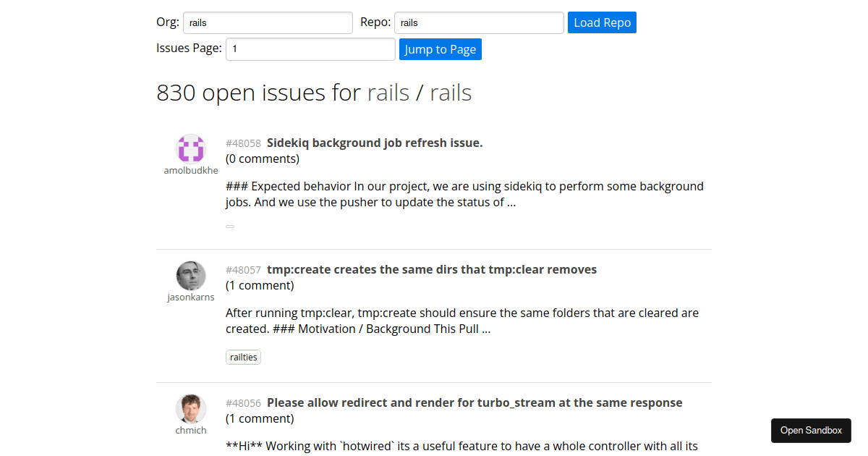Open issue number #48056 link
The image size is (868, 456).
click(243, 403)
